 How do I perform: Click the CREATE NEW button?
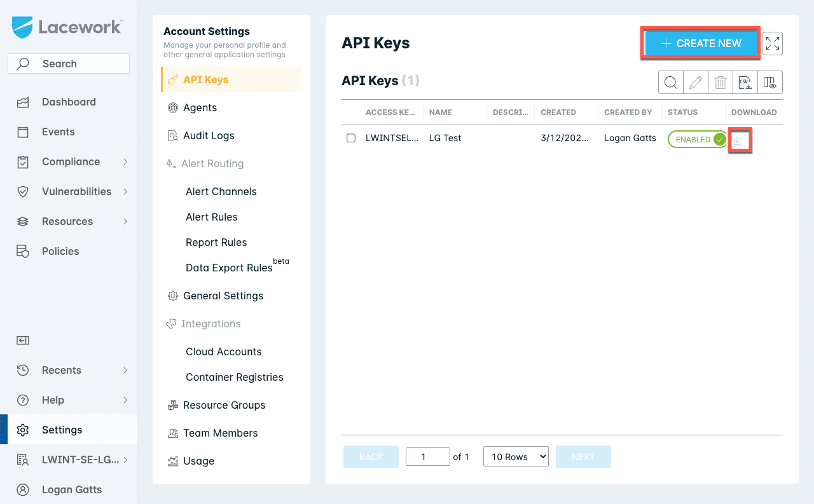[x=700, y=43]
